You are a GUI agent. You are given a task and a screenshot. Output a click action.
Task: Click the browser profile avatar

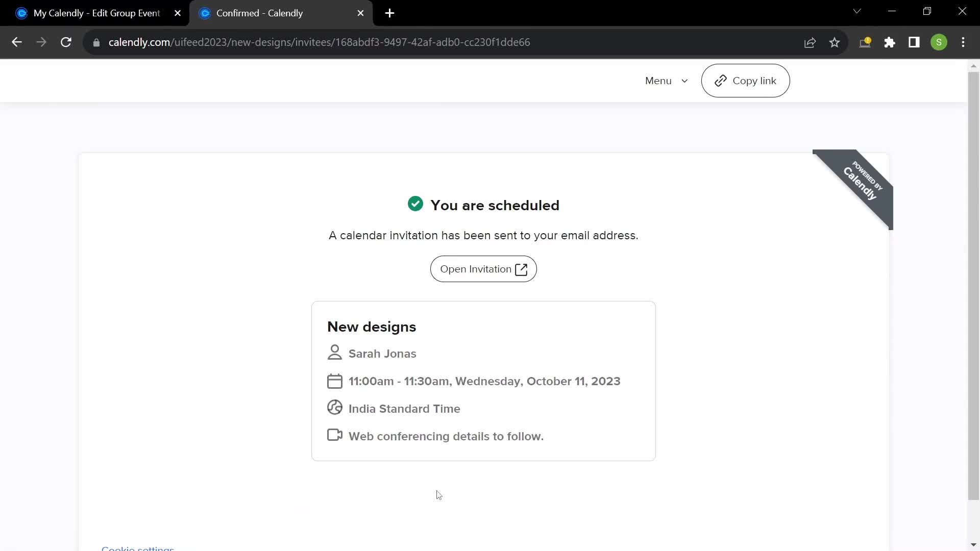(940, 43)
